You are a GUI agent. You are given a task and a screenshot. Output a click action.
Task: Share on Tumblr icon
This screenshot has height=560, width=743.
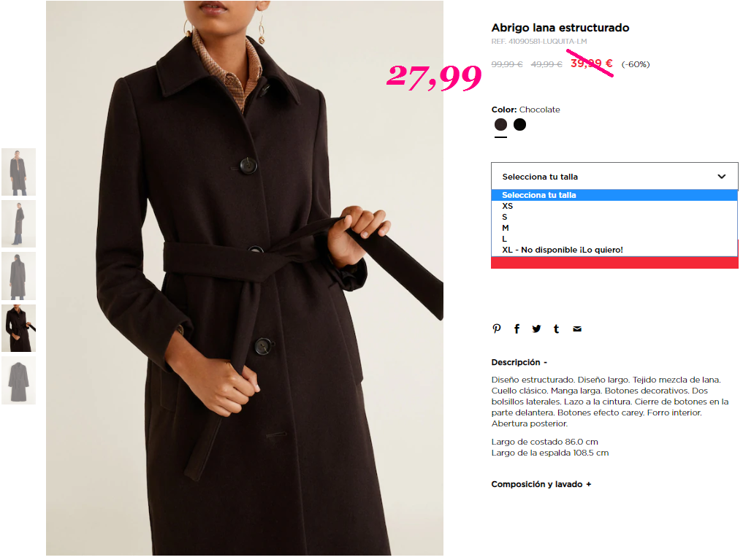(556, 329)
